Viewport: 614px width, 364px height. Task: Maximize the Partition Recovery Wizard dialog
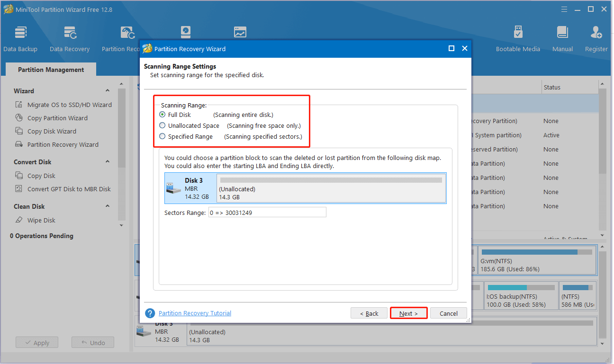pyautogui.click(x=451, y=48)
